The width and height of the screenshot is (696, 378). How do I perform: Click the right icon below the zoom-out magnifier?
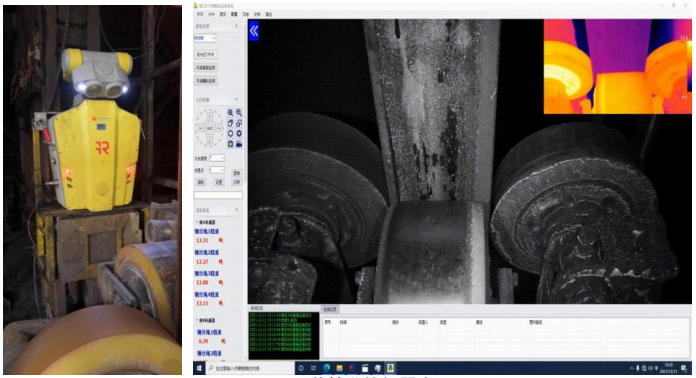pos(239,123)
